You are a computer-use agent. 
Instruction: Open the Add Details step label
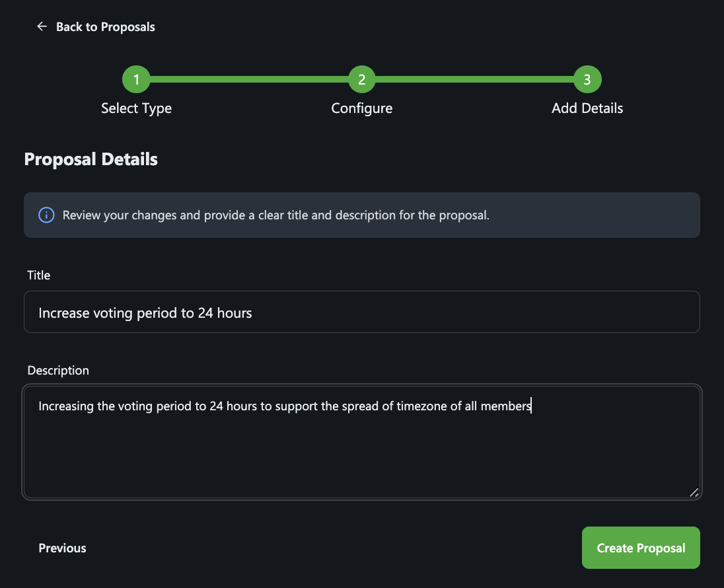click(x=587, y=108)
